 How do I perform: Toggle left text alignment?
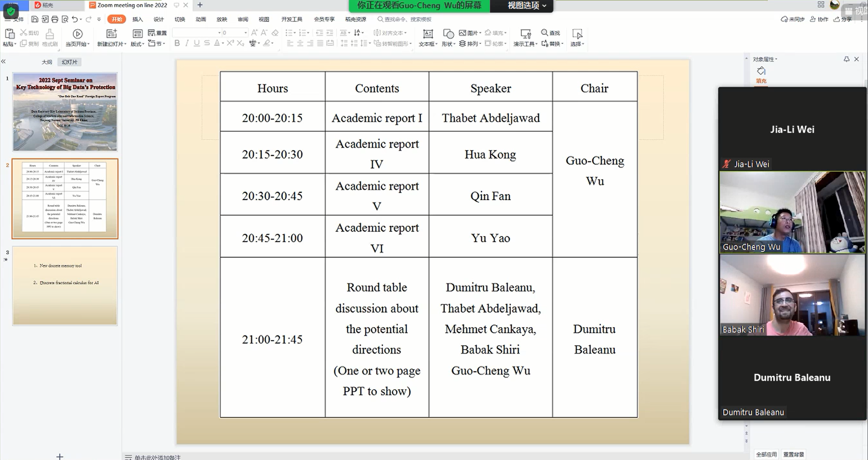[290, 43]
